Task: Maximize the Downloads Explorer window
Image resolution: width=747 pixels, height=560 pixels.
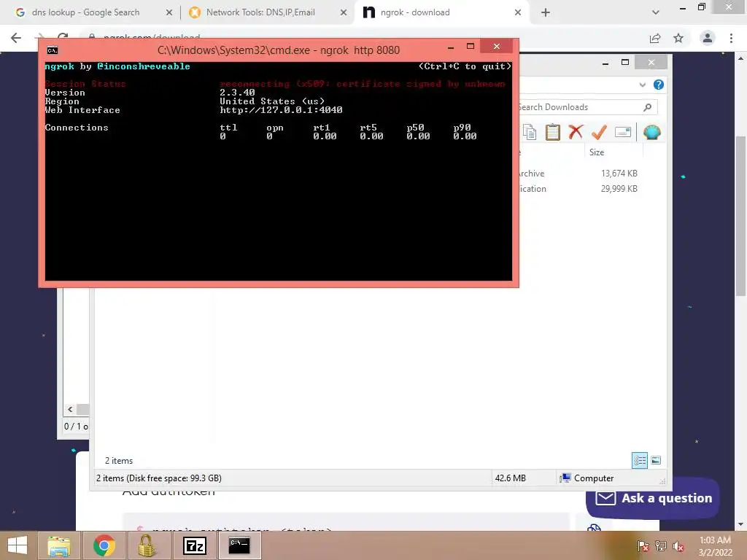Action: click(x=625, y=63)
